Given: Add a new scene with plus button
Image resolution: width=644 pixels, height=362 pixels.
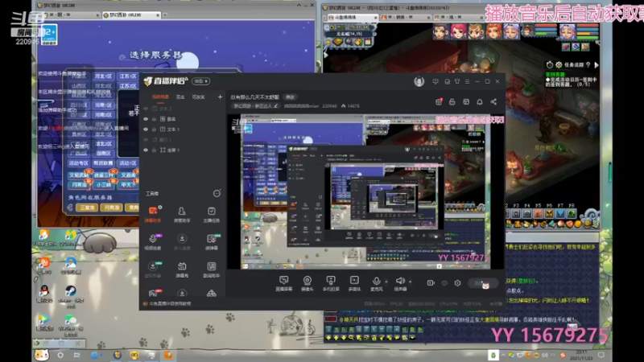Looking at the screenshot, I should (x=220, y=97).
